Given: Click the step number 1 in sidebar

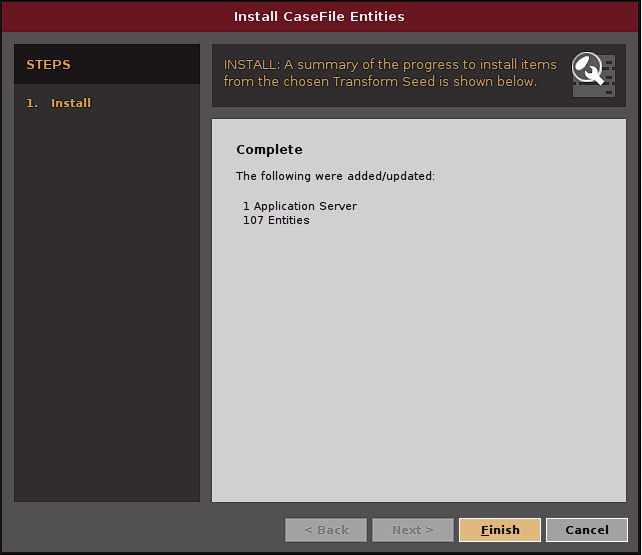Looking at the screenshot, I should coord(32,103).
